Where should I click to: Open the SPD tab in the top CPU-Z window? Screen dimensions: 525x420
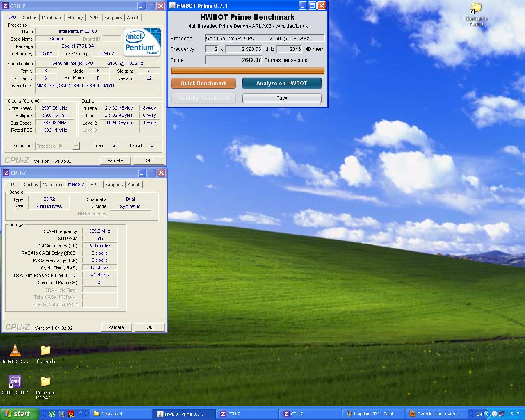click(94, 18)
